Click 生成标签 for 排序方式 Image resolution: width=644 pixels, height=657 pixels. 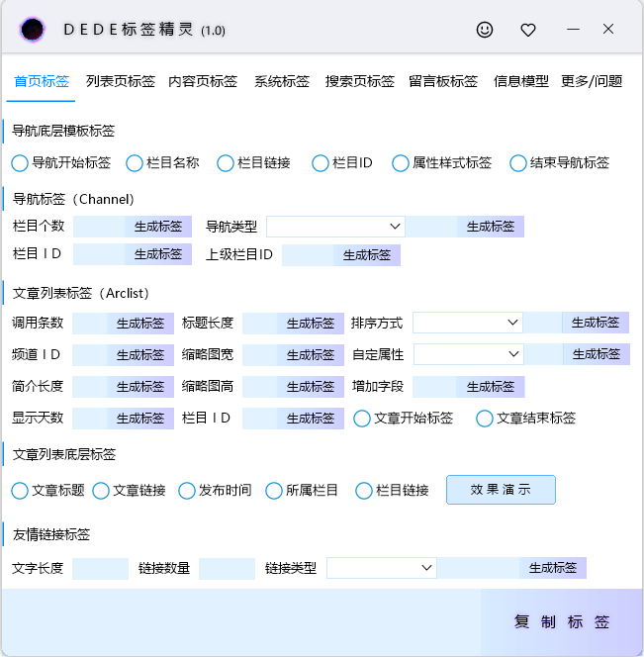596,323
